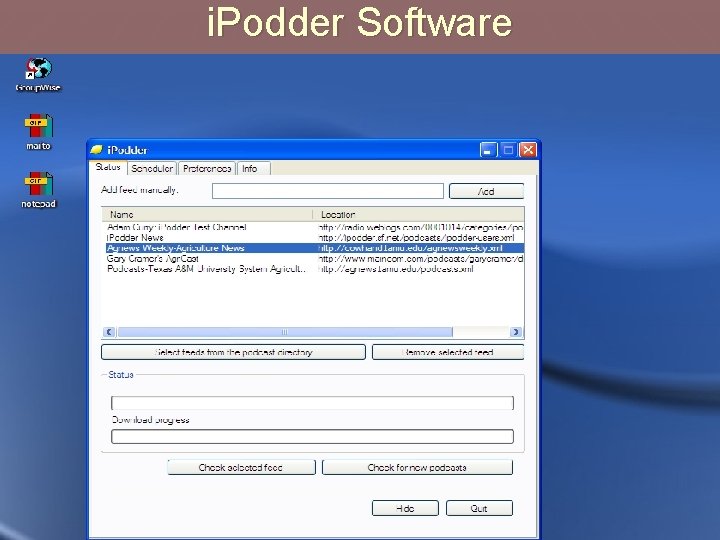The height and width of the screenshot is (540, 720).
Task: Click Check for new podcasts button
Action: click(x=417, y=467)
